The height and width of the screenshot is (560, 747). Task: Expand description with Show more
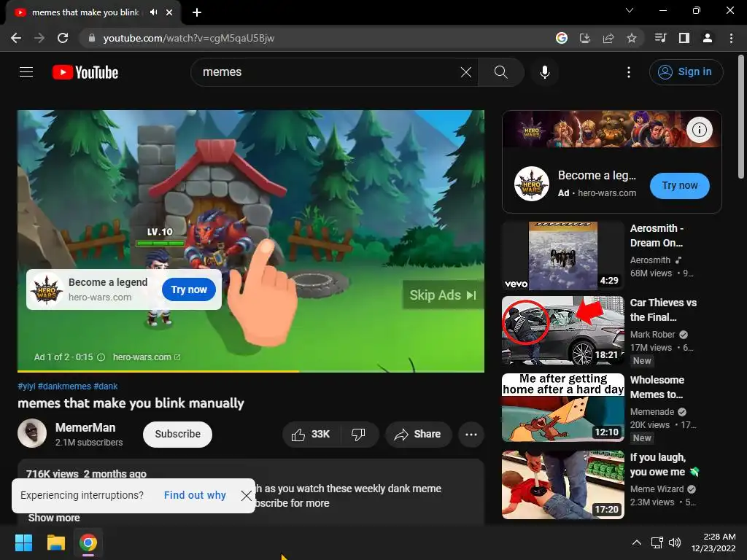click(54, 518)
